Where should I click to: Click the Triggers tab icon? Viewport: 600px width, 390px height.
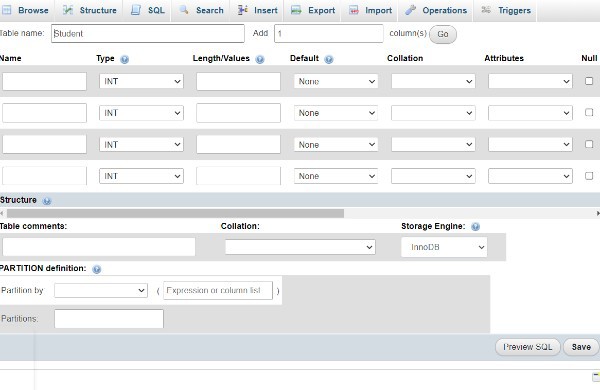[486, 10]
